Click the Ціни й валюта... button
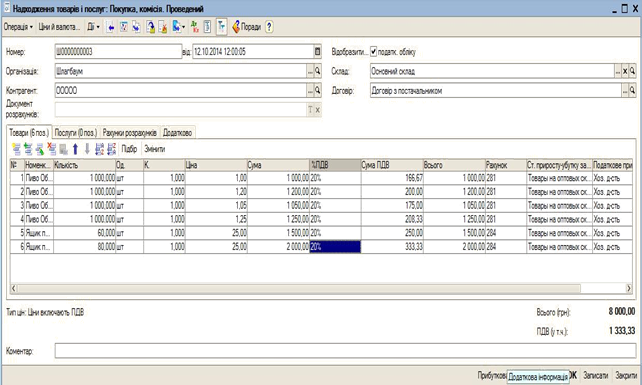This screenshot has height=385, width=642. coord(59,27)
